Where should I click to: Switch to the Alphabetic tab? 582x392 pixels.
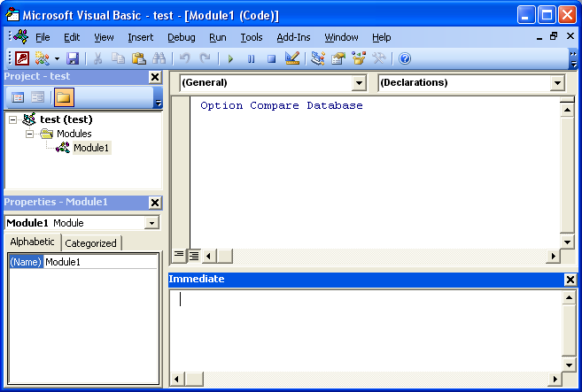click(x=32, y=242)
